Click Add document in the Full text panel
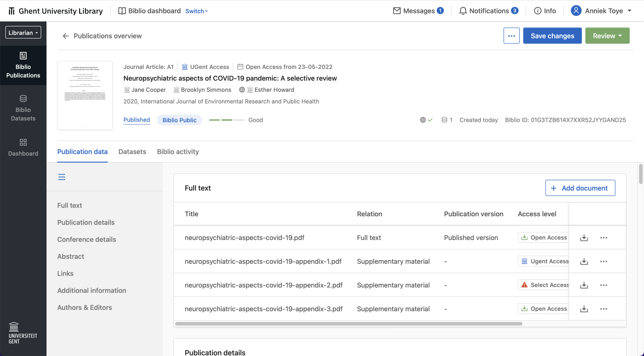The width and height of the screenshot is (644, 356). [580, 188]
